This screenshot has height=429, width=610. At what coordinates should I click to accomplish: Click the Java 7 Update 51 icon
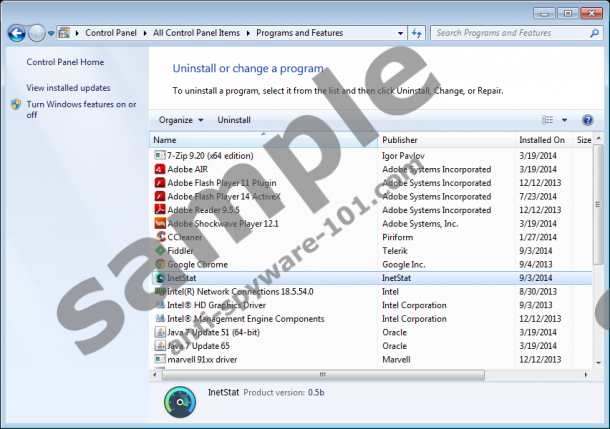pos(160,332)
